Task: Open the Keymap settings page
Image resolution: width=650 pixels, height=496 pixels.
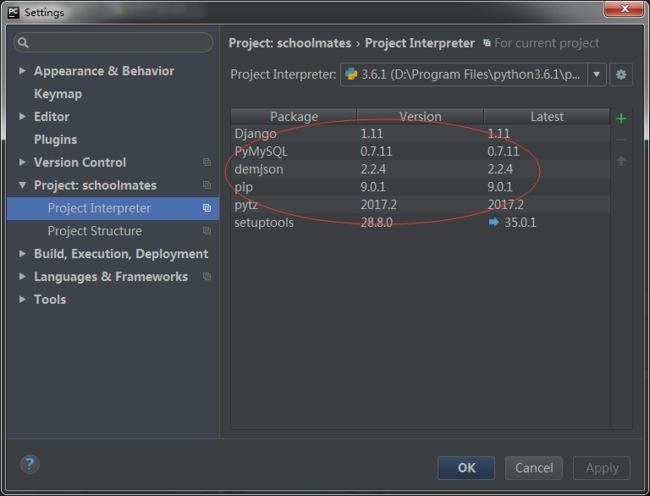Action: (x=58, y=94)
